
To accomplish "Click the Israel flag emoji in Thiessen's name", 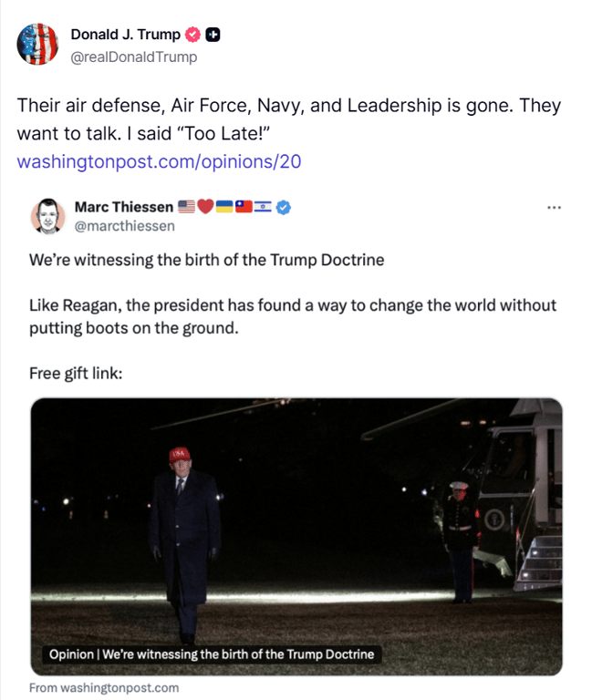I will pyautogui.click(x=264, y=207).
